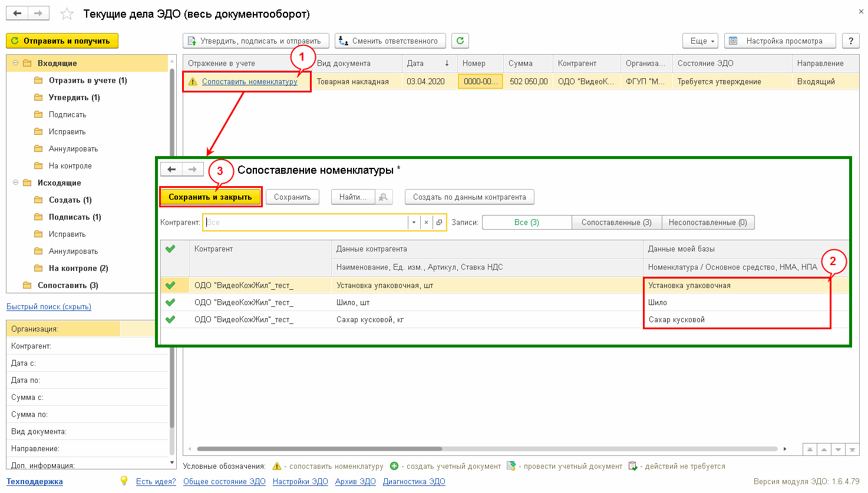Open the Настройки ЭДО link
The image size is (868, 493).
coord(301,481)
